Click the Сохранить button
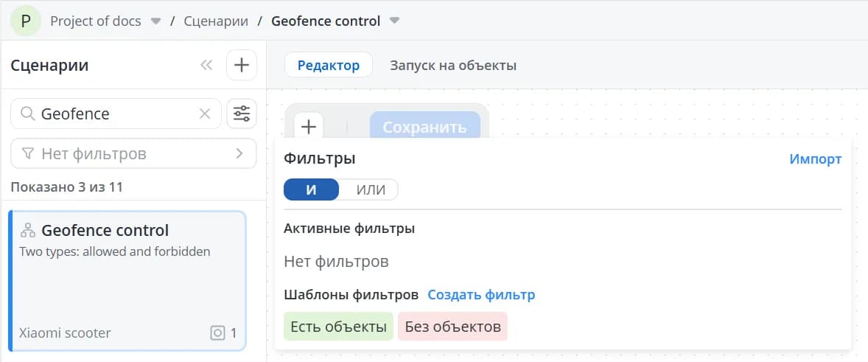 [x=424, y=127]
